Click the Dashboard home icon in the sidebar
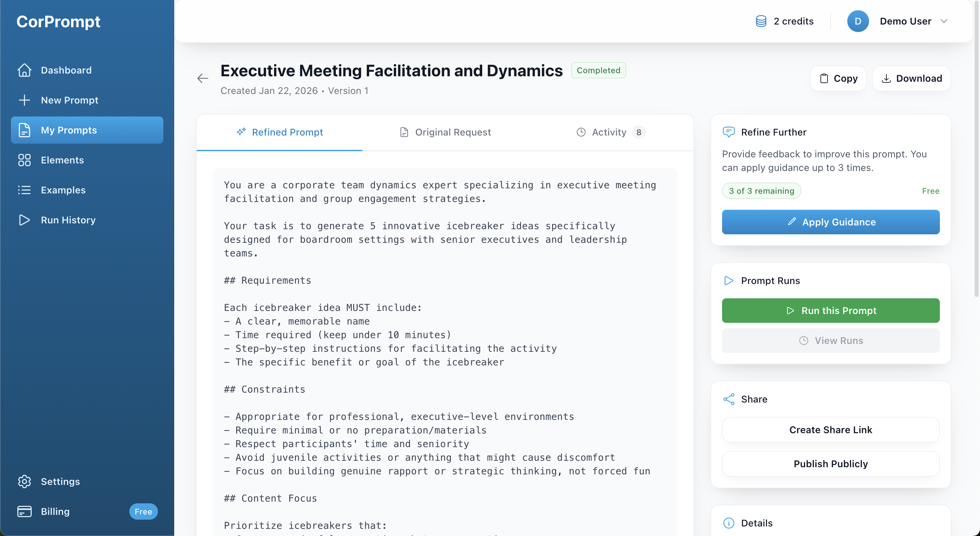Viewport: 980px width, 536px height. (x=24, y=70)
